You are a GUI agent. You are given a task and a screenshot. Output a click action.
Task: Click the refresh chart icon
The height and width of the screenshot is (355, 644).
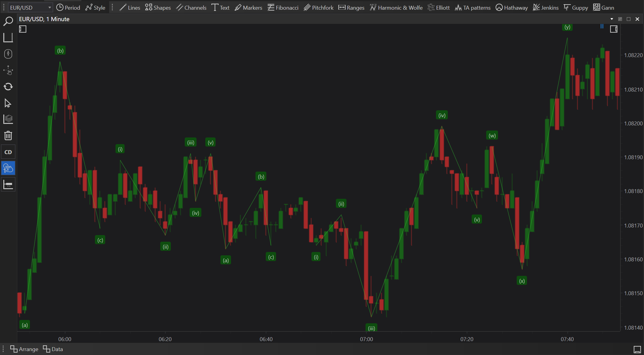[8, 87]
